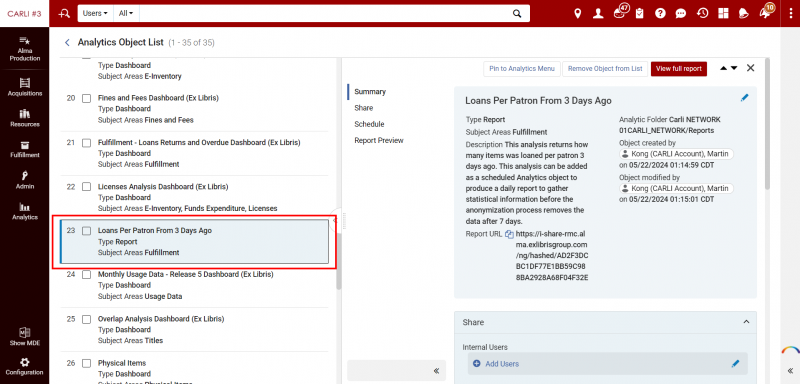Switch to the Summary section
The width and height of the screenshot is (800, 384).
(x=370, y=92)
